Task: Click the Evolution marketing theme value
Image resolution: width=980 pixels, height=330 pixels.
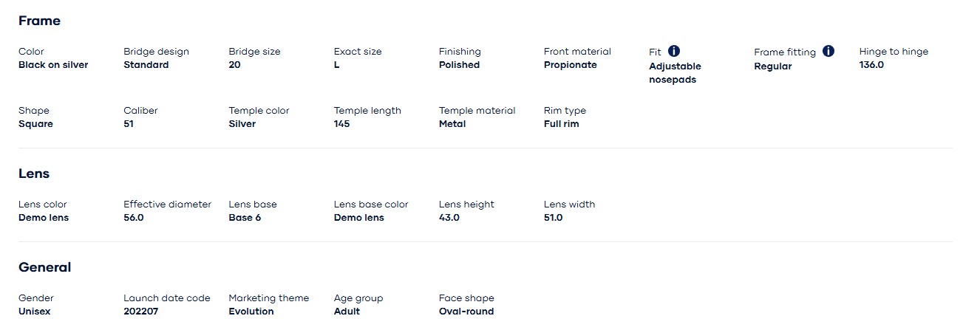Action: tap(251, 312)
